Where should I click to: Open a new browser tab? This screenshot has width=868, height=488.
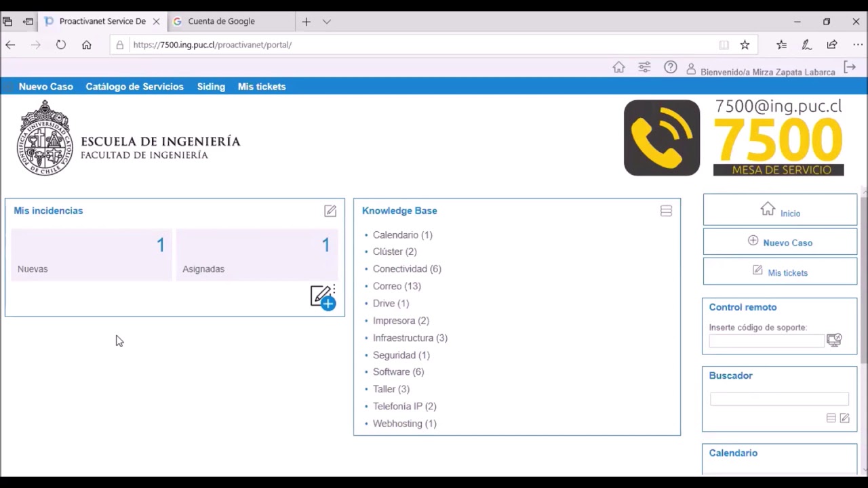(306, 22)
